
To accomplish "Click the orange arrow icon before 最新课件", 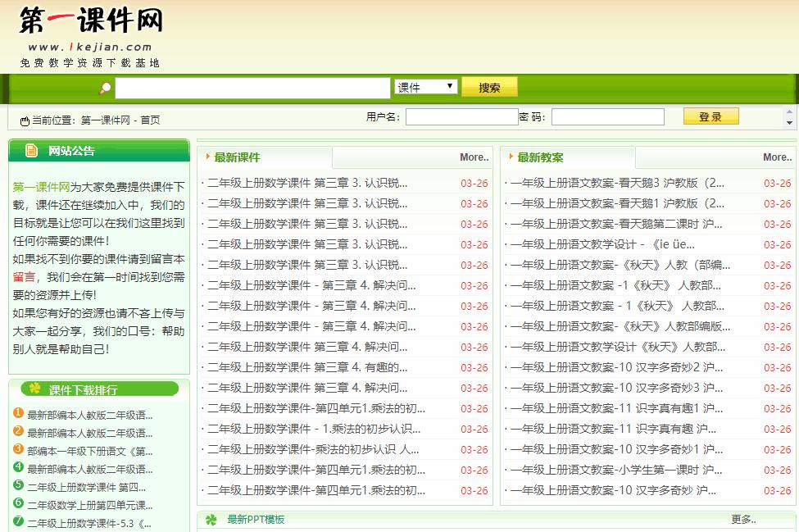I will coord(207,157).
